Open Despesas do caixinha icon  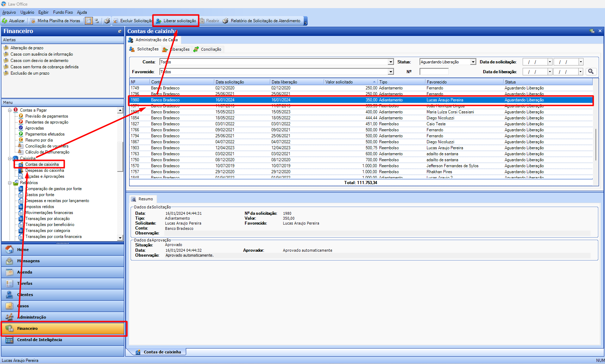21,170
